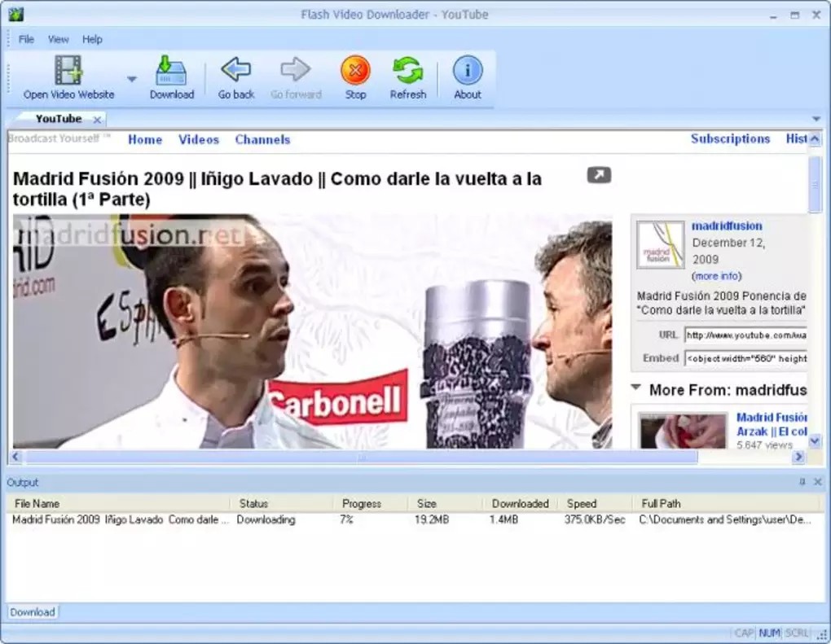Screen dimensions: 831x644
Task: Open the About info icon
Action: 468,70
